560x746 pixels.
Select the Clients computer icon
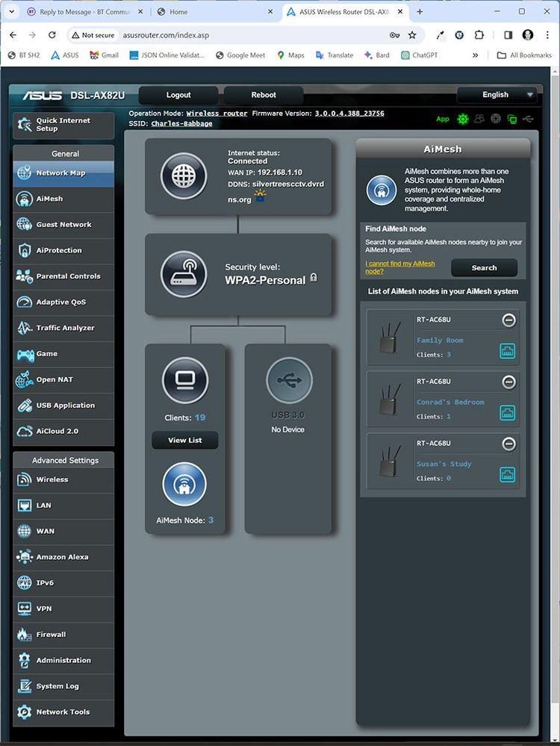coord(184,381)
